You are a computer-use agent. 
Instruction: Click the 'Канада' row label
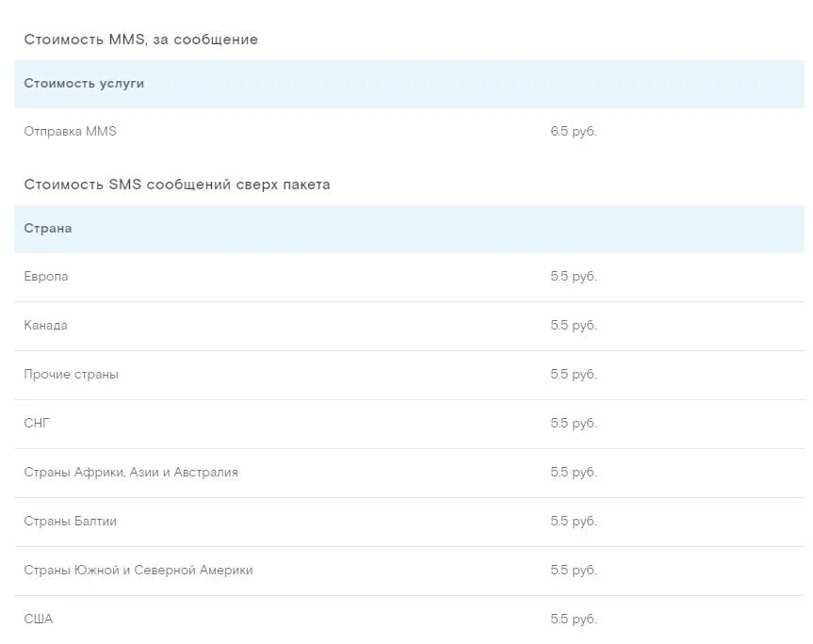(45, 326)
